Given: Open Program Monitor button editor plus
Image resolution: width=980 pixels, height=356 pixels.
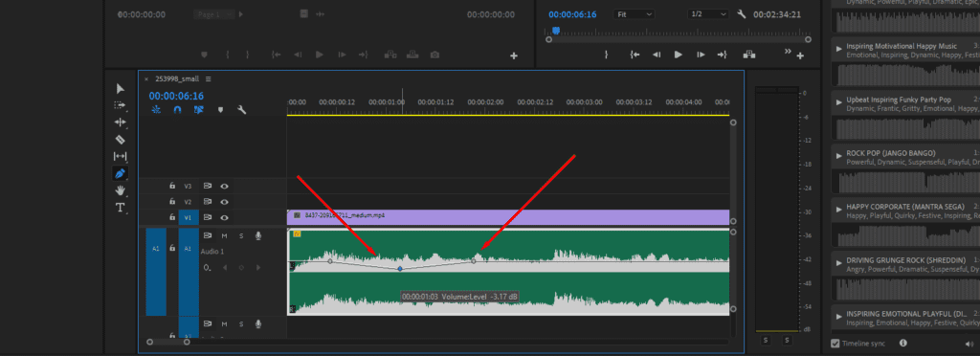Looking at the screenshot, I should pos(800,56).
